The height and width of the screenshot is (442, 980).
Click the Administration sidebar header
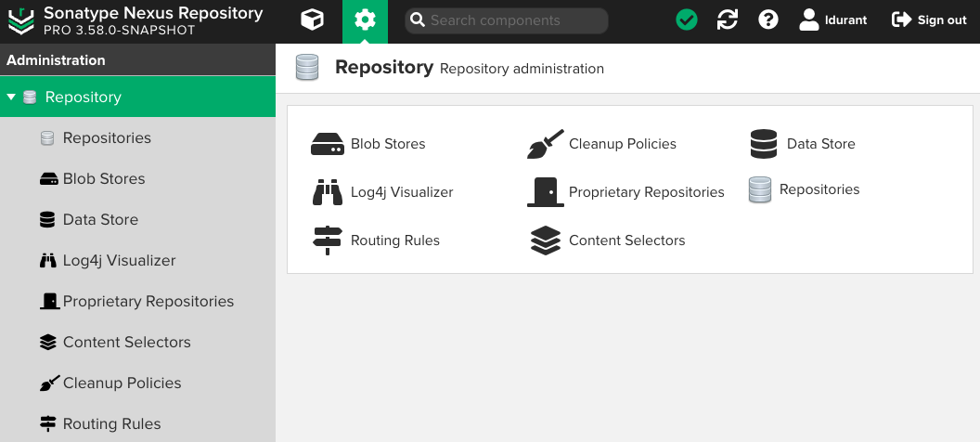click(x=137, y=60)
